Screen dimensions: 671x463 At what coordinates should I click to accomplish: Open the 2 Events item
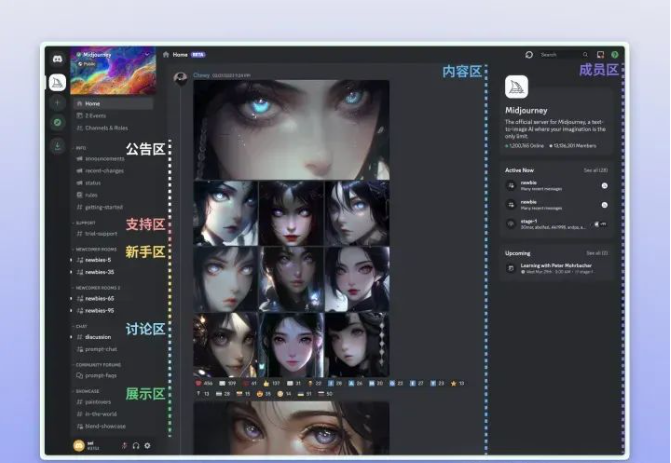point(113,116)
